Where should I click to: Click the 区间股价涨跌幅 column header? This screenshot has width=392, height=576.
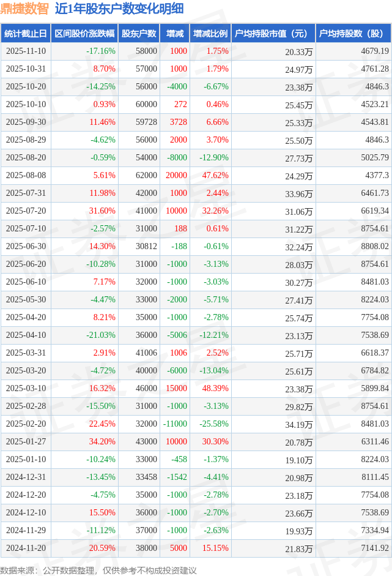(84, 34)
